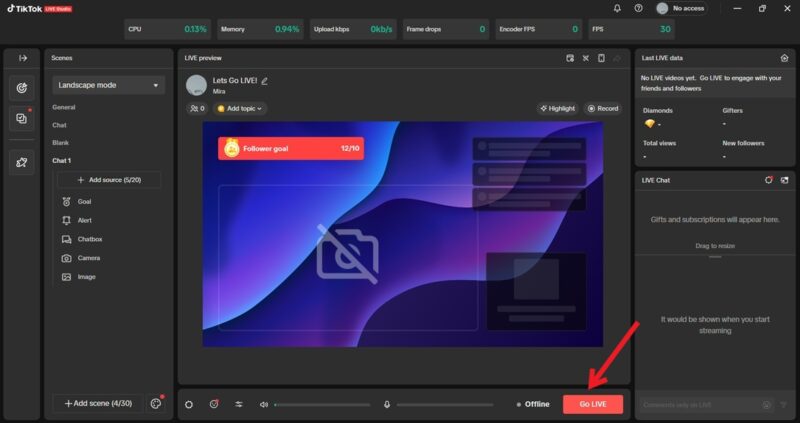Mute the speaker volume icon
This screenshot has width=800, height=423.
tap(264, 405)
